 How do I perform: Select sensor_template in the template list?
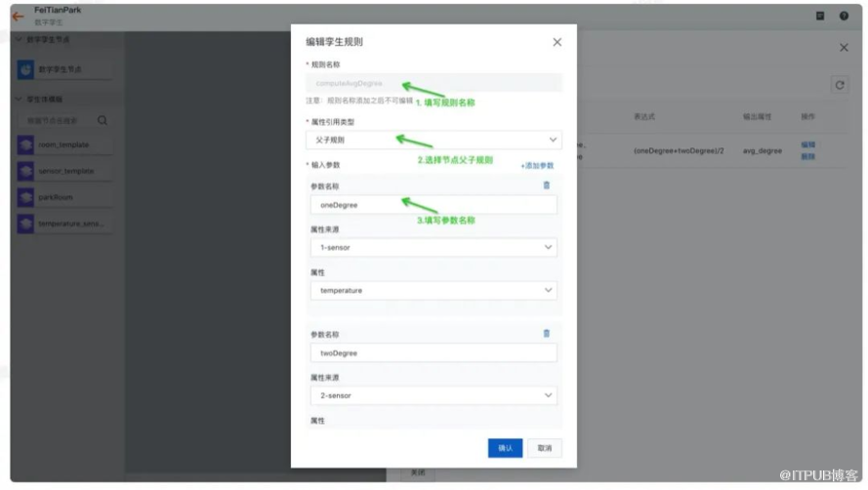pyautogui.click(x=65, y=171)
